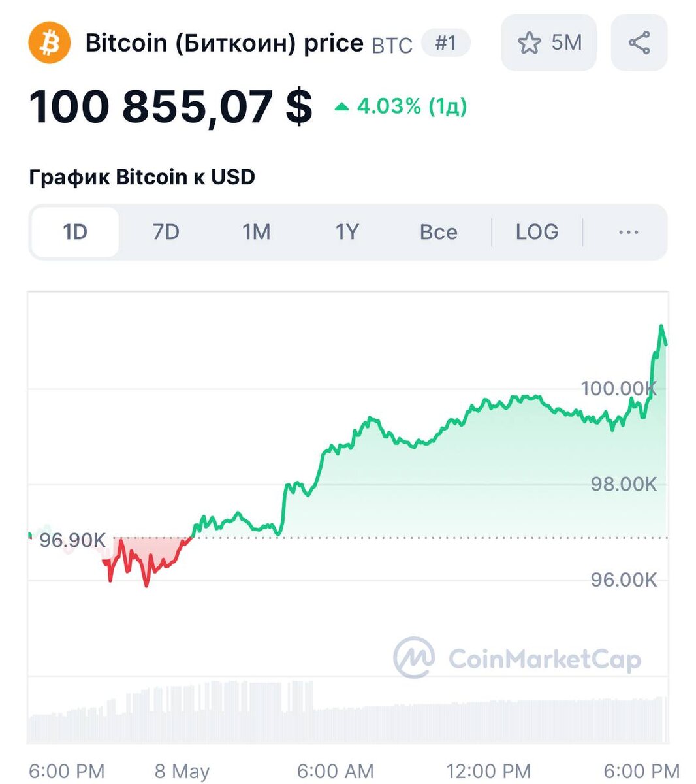Select the 1D chart range tab
Image resolution: width=696 pixels, height=784 pixels.
coord(75,232)
